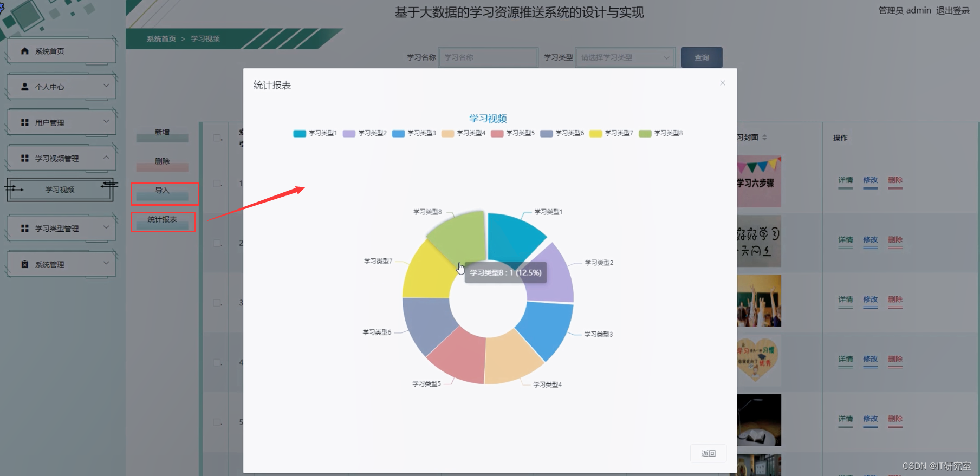Toggle the 学习类型3 legend item
Screen dimensions: 980x476
(414, 133)
